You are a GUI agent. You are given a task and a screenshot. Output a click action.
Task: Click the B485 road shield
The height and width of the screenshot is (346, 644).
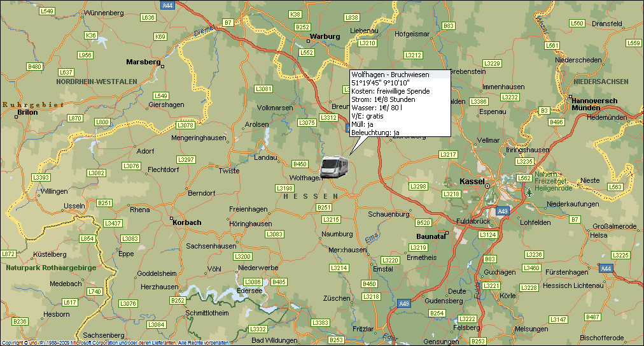point(279,282)
